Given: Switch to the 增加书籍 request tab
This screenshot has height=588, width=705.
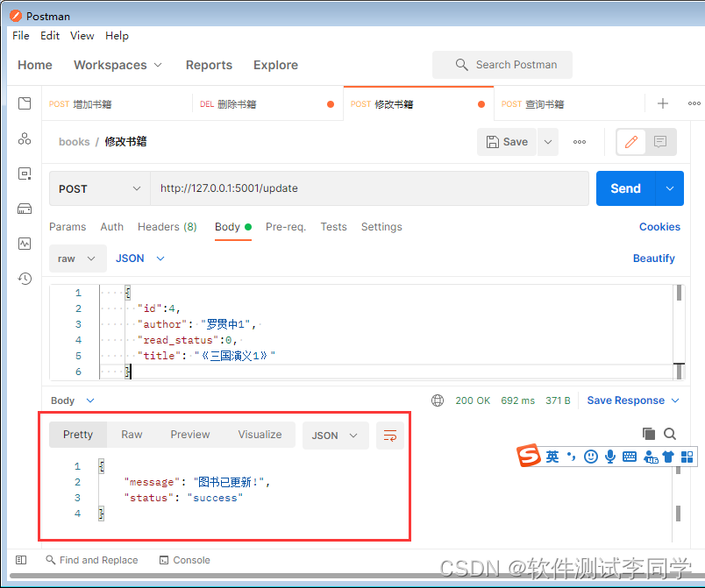Looking at the screenshot, I should click(117, 104).
